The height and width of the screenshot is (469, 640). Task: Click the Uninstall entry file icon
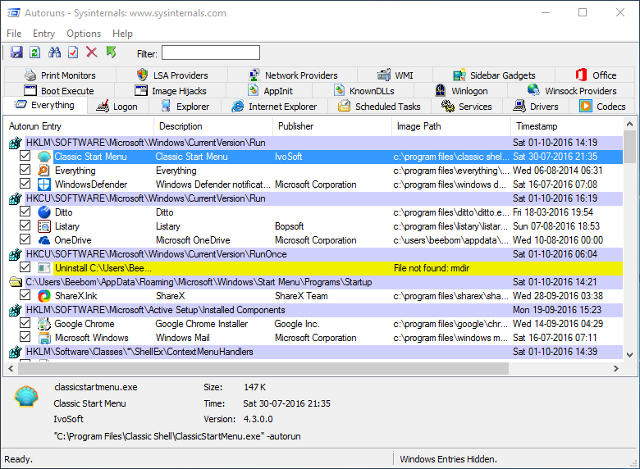coord(44,268)
